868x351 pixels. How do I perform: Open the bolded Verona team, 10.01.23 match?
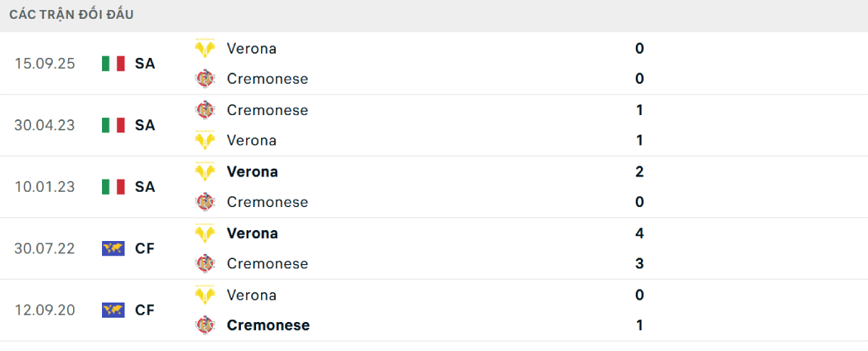coord(252,172)
